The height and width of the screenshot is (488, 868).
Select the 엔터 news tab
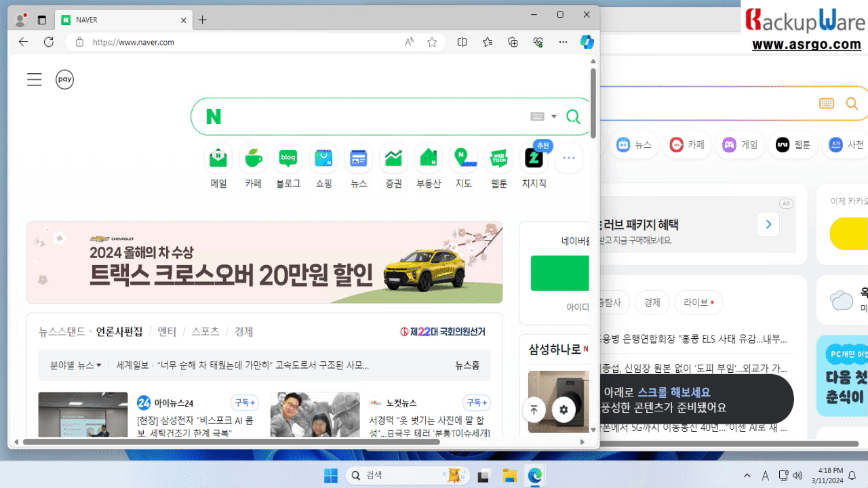167,331
